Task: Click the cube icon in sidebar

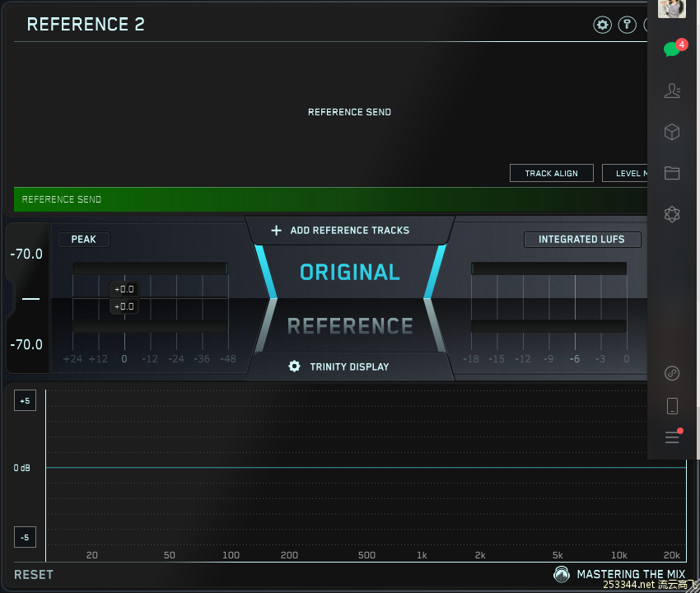Action: [672, 132]
